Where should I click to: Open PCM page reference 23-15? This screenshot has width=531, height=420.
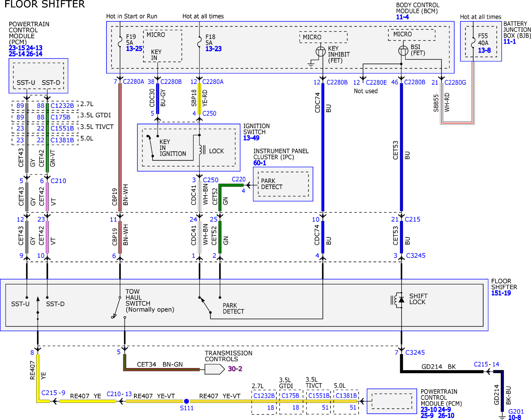pos(17,48)
